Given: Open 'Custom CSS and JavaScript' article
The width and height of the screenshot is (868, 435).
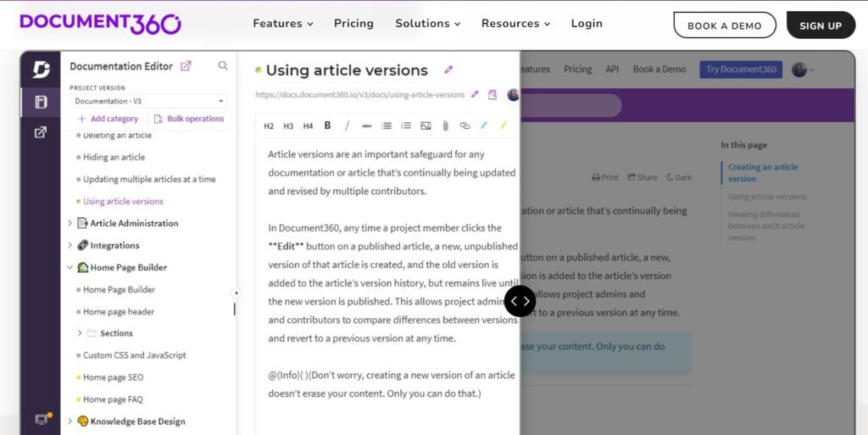Looking at the screenshot, I should pos(134,355).
